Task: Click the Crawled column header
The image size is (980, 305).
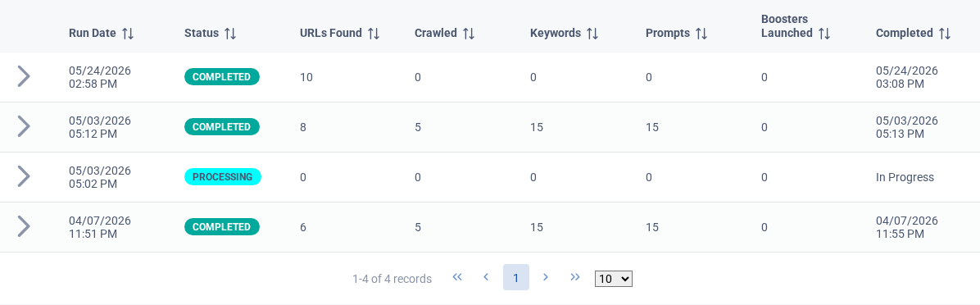Action: (436, 34)
